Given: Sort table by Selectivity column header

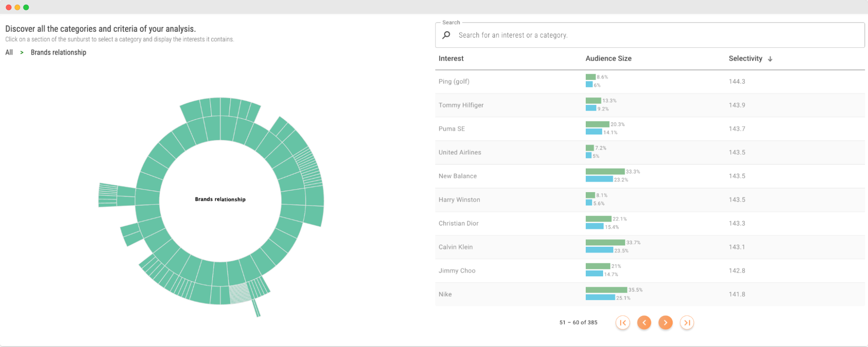Looking at the screenshot, I should click(745, 59).
